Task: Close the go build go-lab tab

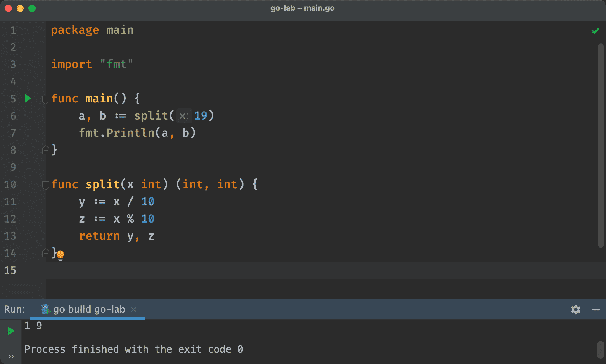Action: [134, 310]
